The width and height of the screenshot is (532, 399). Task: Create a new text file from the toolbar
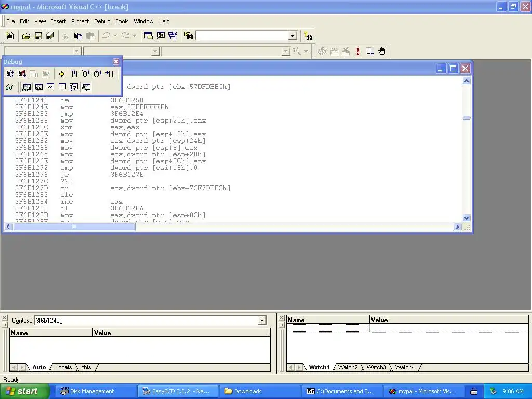(x=10, y=36)
